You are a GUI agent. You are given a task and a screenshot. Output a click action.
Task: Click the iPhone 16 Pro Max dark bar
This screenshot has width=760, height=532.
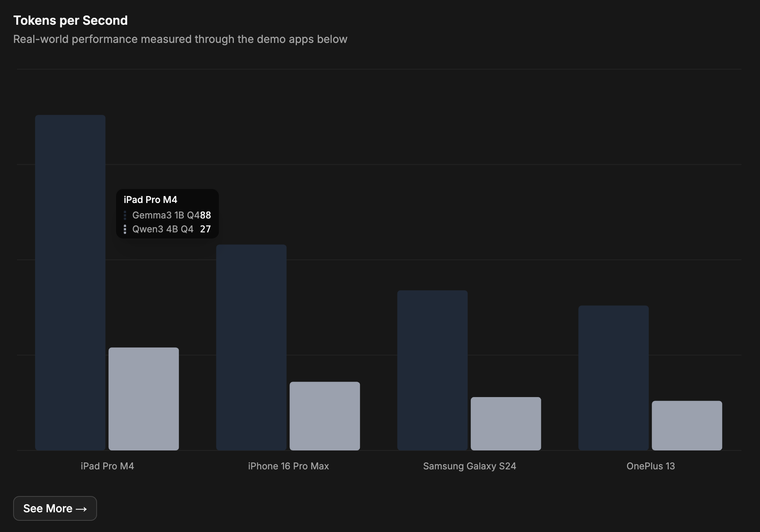[x=251, y=347]
